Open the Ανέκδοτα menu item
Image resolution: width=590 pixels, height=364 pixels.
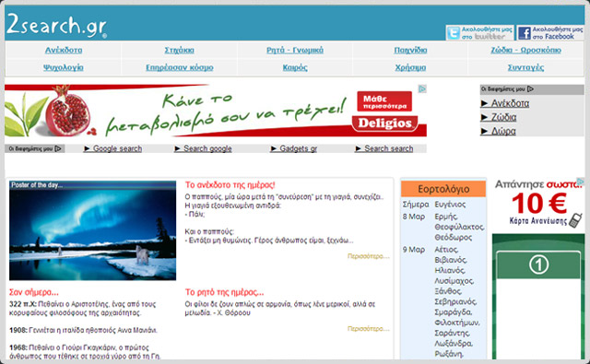tap(64, 50)
